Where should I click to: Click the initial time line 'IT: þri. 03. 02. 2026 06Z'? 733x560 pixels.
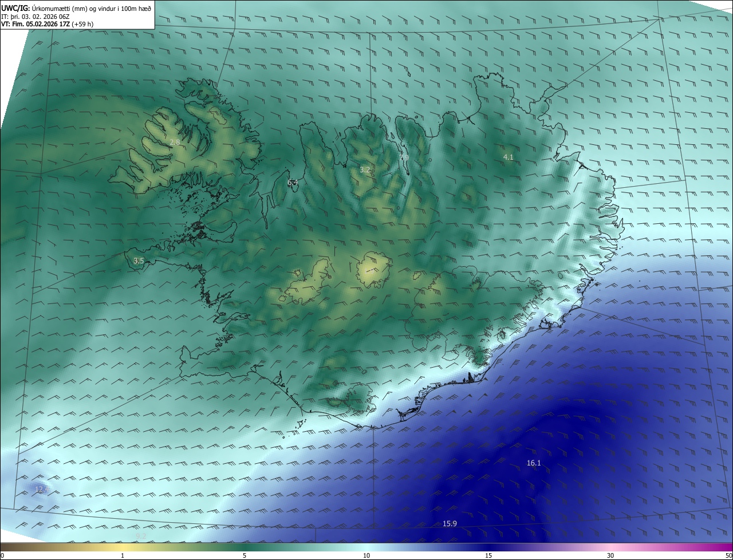coord(36,16)
